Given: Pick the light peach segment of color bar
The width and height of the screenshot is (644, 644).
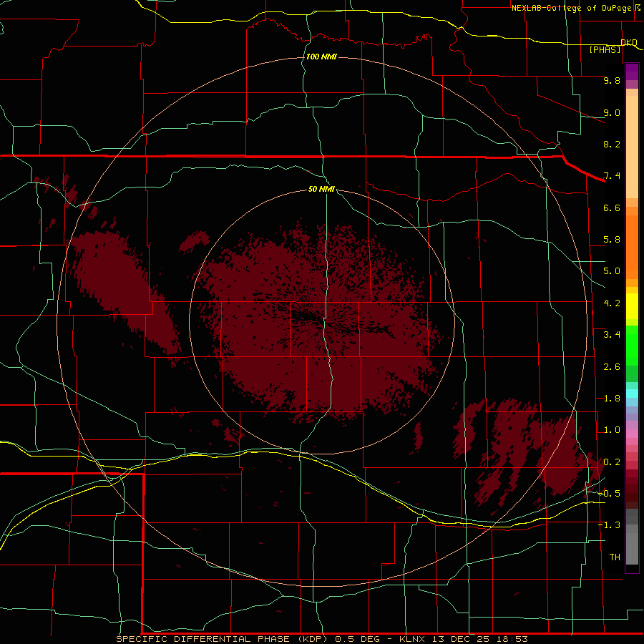Looking at the screenshot, I should 632,147.
